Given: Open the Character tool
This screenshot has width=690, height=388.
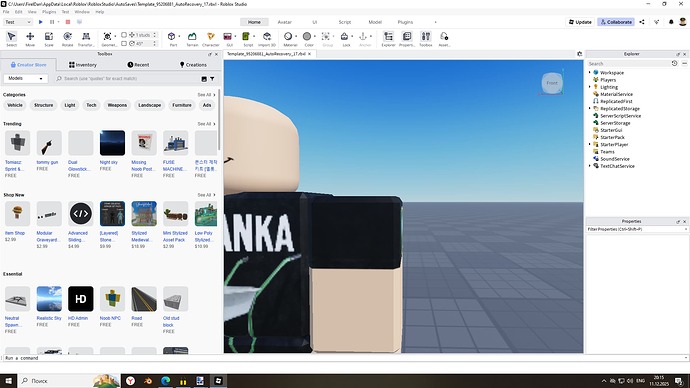Looking at the screenshot, I should point(211,39).
